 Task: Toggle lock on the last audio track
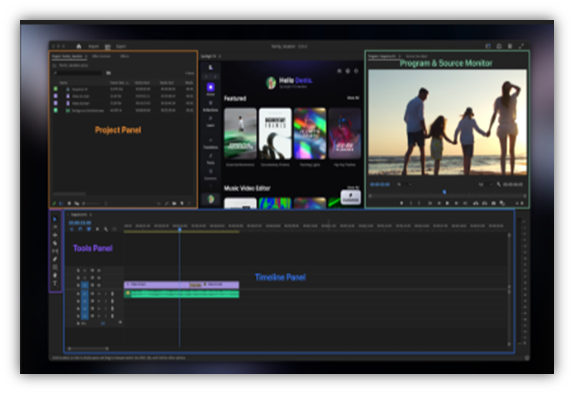78,316
